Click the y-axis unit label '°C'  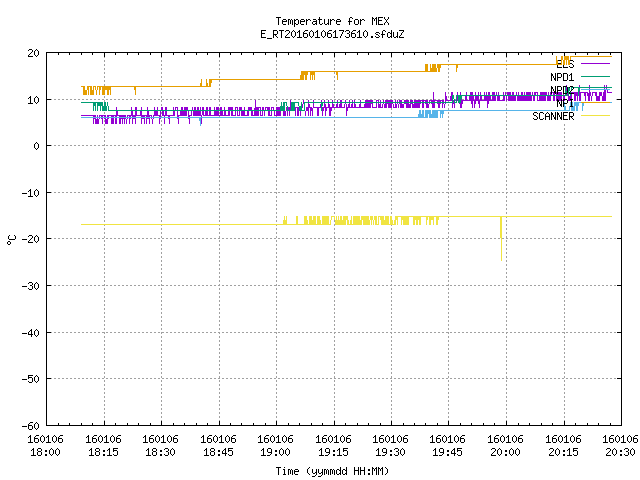tap(11, 240)
